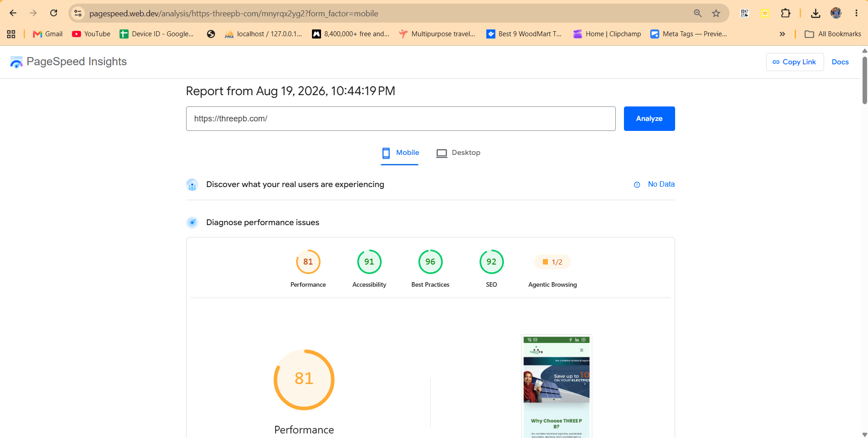Open the browser Downloads icon
The width and height of the screenshot is (868, 438).
tap(815, 13)
